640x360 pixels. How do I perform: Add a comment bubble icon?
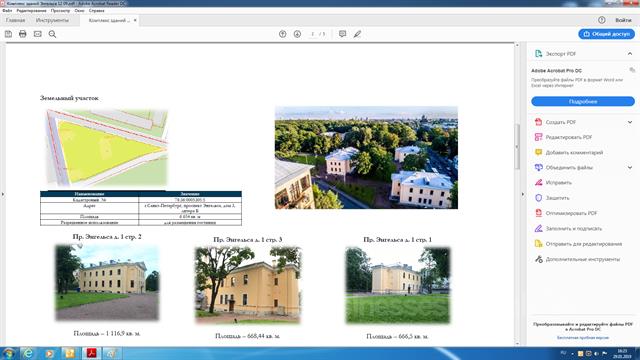342,34
